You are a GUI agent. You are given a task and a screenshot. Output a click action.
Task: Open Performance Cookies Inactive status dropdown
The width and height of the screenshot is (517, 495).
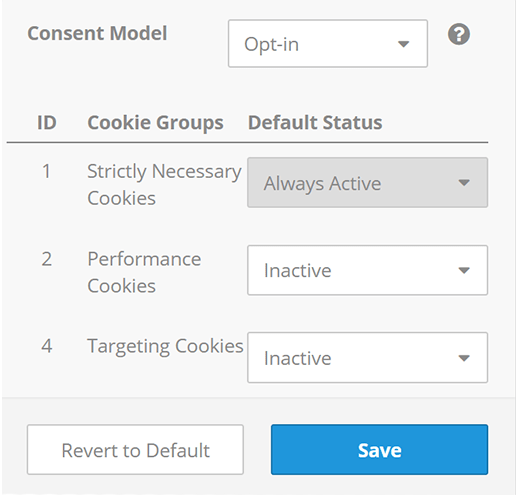point(367,270)
